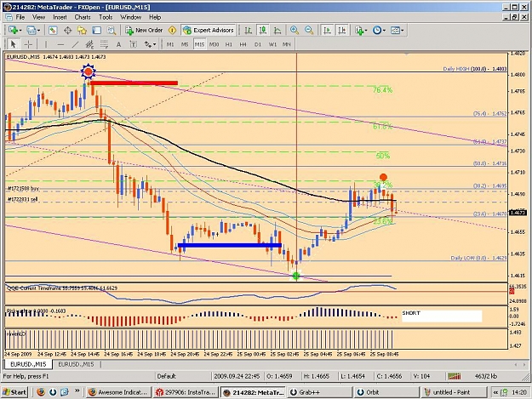The image size is (532, 399).
Task: Open the Profiles icon
Action: 31,30
